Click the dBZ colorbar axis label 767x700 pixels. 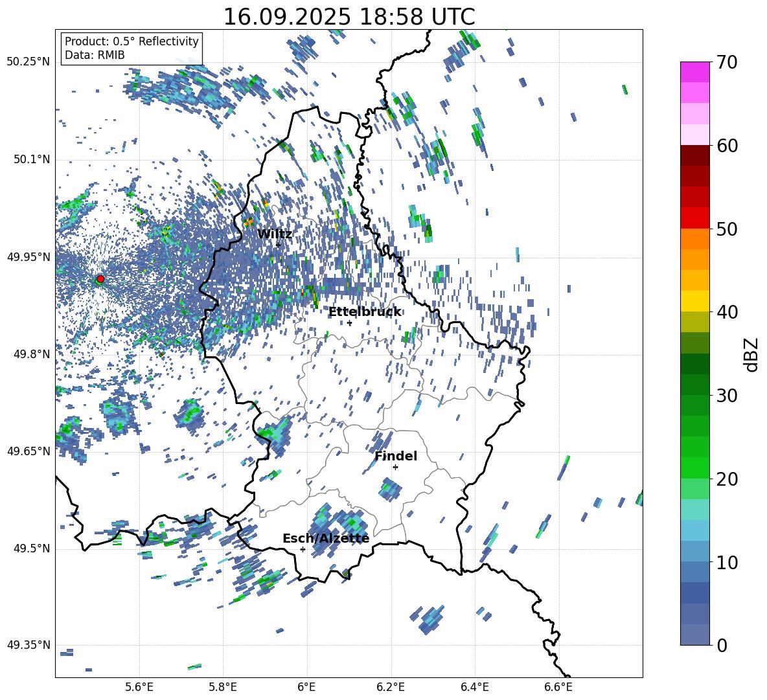(752, 354)
